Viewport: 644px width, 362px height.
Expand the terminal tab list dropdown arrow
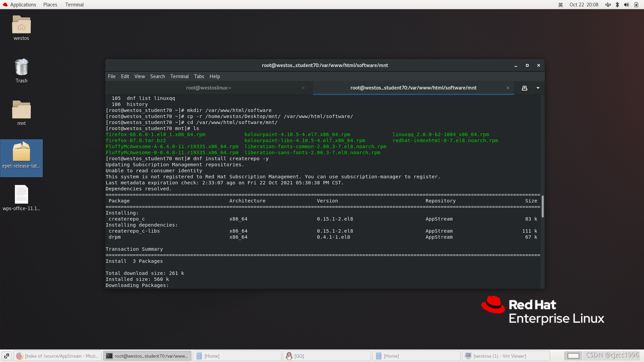pyautogui.click(x=538, y=88)
